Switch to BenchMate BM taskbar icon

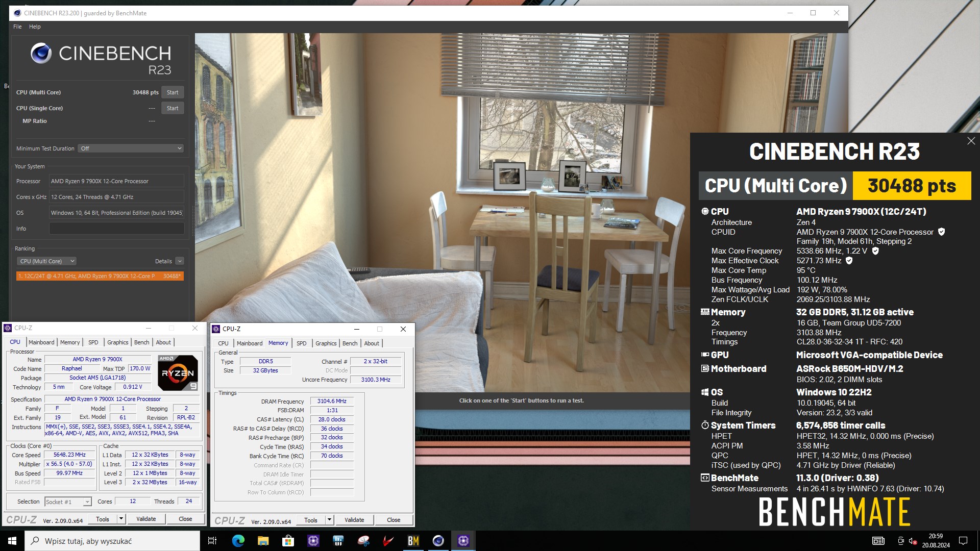[x=413, y=541]
